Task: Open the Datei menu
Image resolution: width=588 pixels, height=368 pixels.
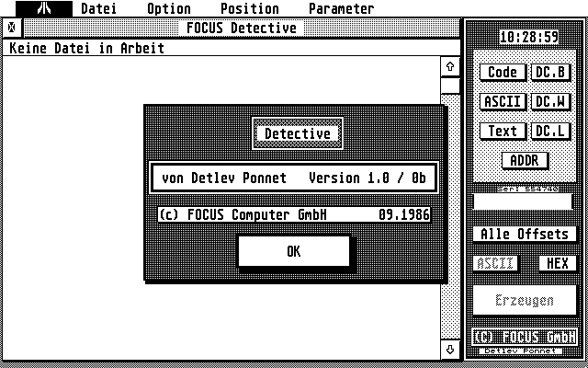Action: point(98,8)
